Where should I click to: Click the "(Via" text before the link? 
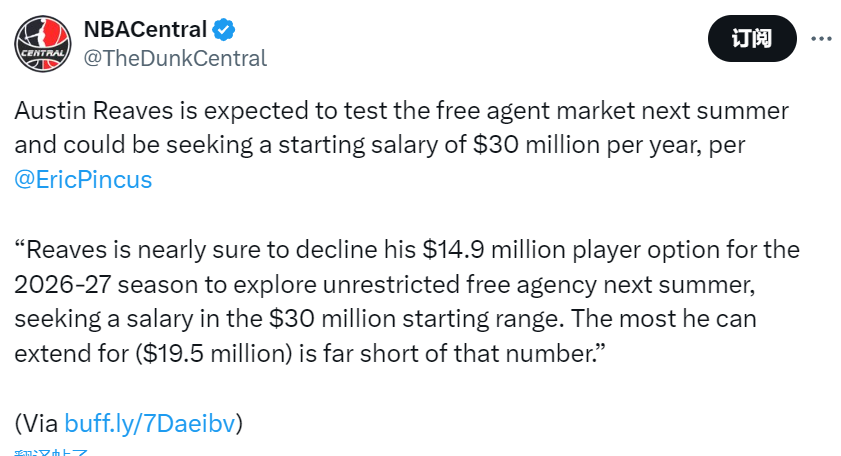[x=37, y=423]
